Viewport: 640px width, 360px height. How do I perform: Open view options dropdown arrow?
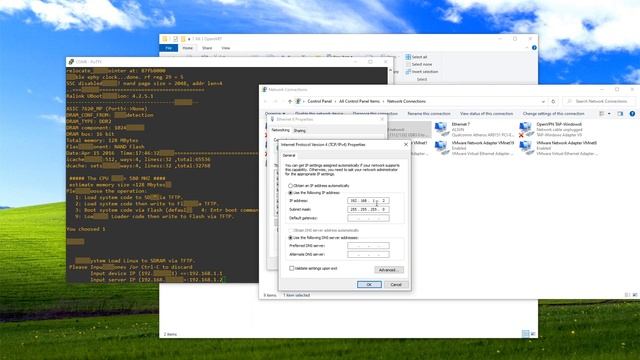(609, 113)
